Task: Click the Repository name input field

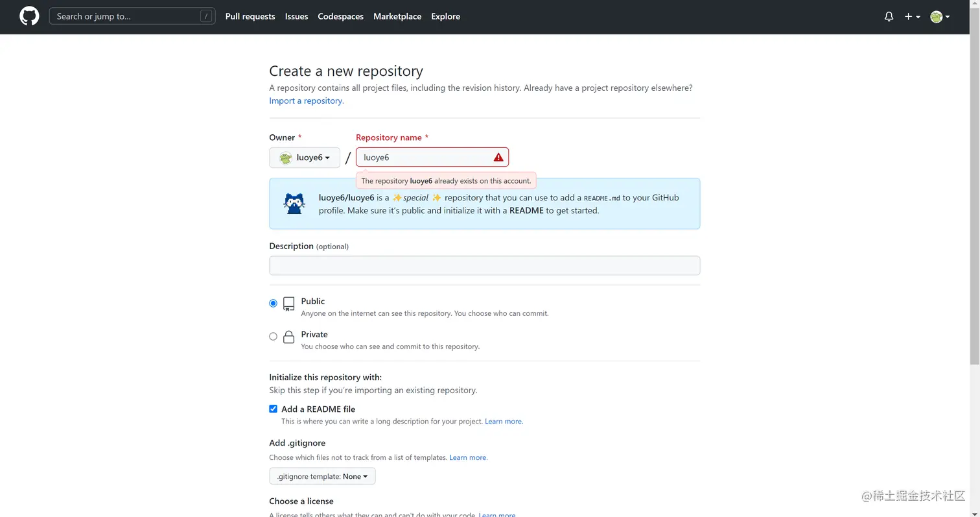Action: [x=432, y=157]
